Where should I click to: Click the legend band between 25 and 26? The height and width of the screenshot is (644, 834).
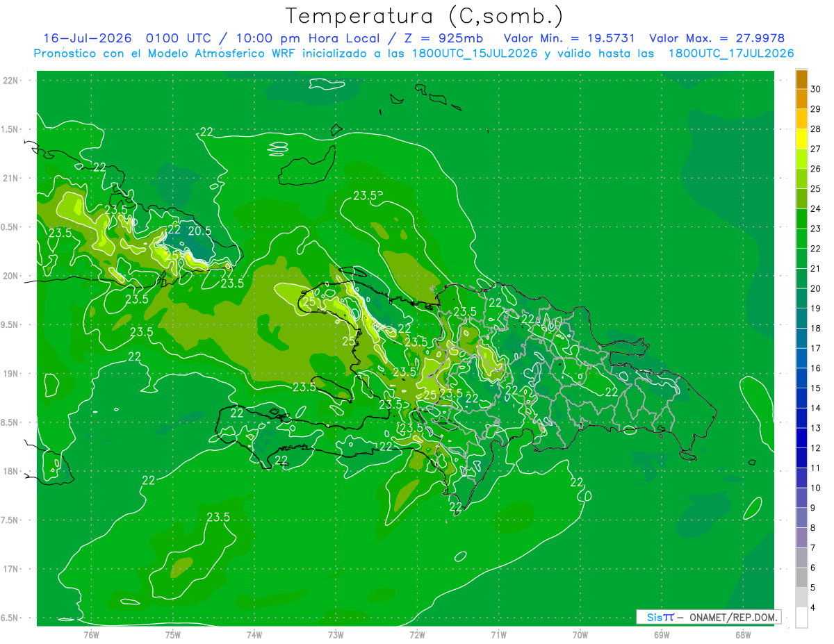coord(801,179)
